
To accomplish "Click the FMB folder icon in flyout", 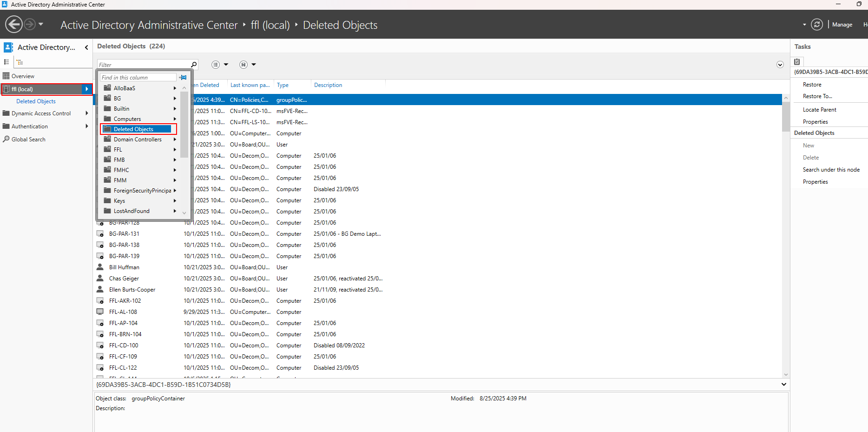I will tap(107, 160).
